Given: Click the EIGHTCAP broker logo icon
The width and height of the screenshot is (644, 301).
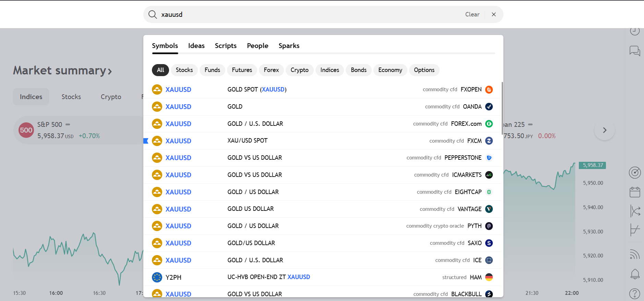Looking at the screenshot, I should pyautogui.click(x=489, y=192).
